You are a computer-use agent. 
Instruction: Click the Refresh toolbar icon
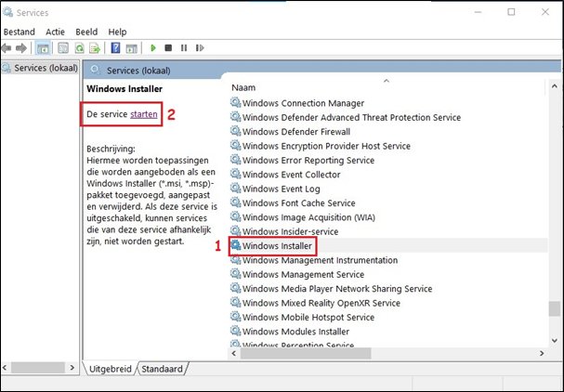click(79, 47)
